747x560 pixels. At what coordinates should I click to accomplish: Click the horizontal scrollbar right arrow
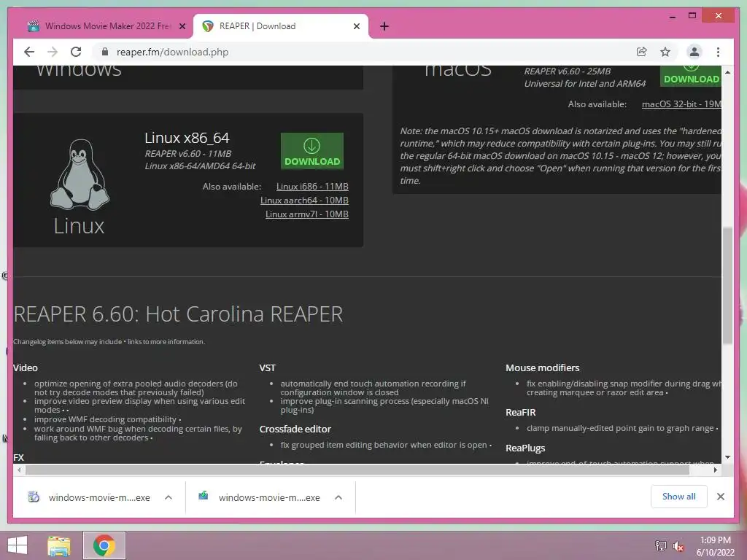tap(715, 470)
